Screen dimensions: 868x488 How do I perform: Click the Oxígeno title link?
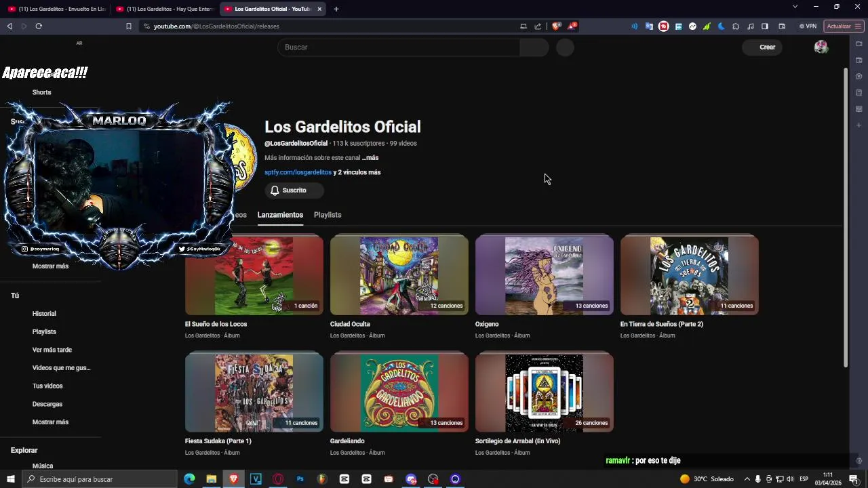click(x=487, y=324)
